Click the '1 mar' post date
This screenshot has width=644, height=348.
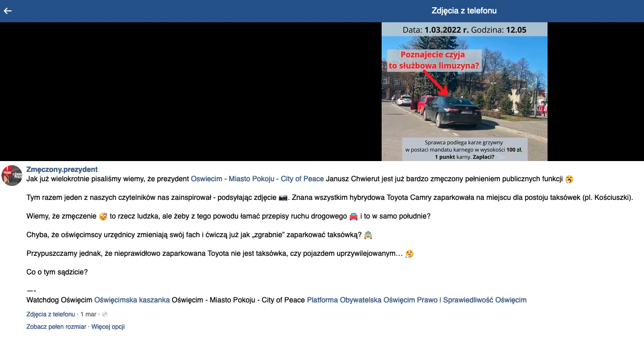pyautogui.click(x=88, y=314)
